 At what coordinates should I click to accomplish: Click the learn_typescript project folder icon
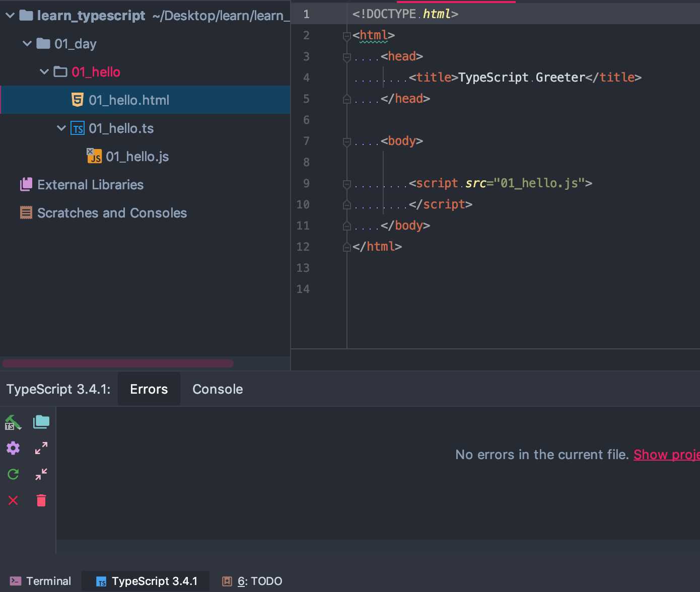pos(26,16)
